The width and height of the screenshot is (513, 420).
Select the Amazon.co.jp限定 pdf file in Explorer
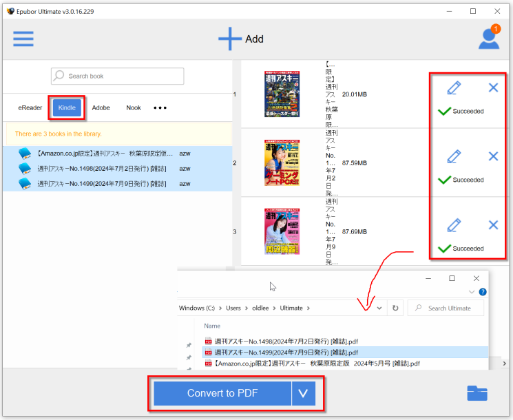tap(345, 364)
